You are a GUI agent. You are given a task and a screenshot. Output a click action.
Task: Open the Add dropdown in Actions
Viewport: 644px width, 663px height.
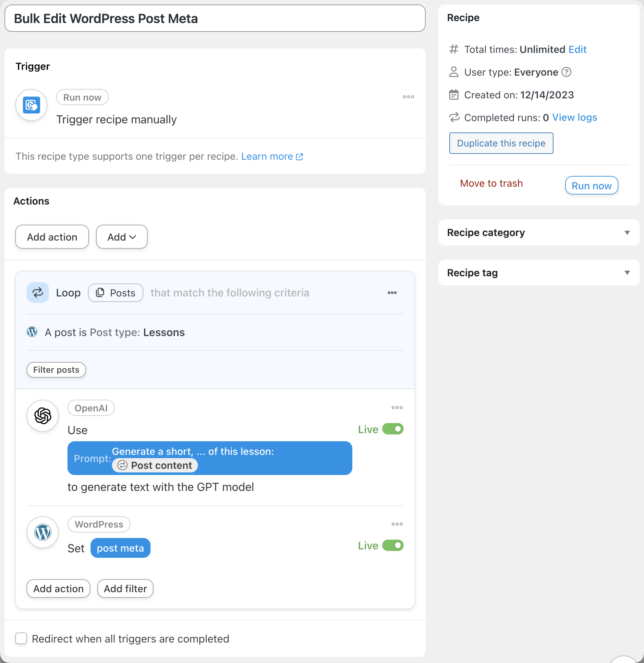click(121, 237)
